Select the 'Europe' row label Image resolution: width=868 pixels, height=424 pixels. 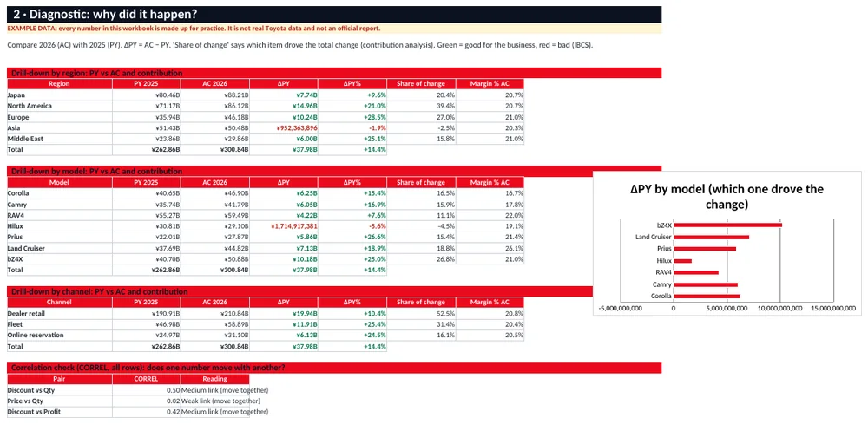click(60, 117)
